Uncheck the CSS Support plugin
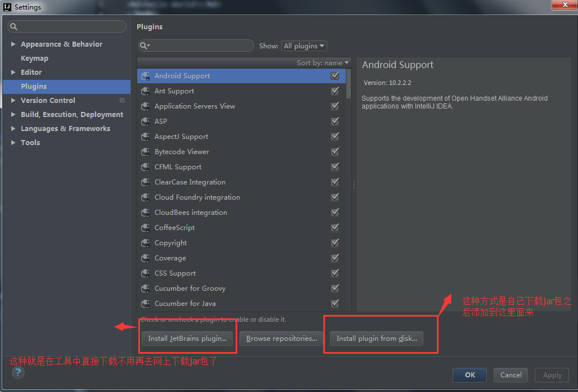 (335, 273)
